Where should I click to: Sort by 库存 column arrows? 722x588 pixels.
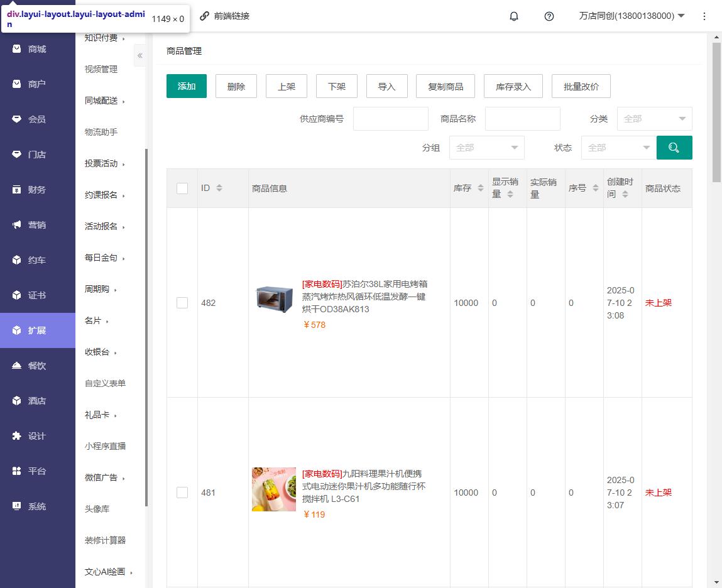(481, 188)
